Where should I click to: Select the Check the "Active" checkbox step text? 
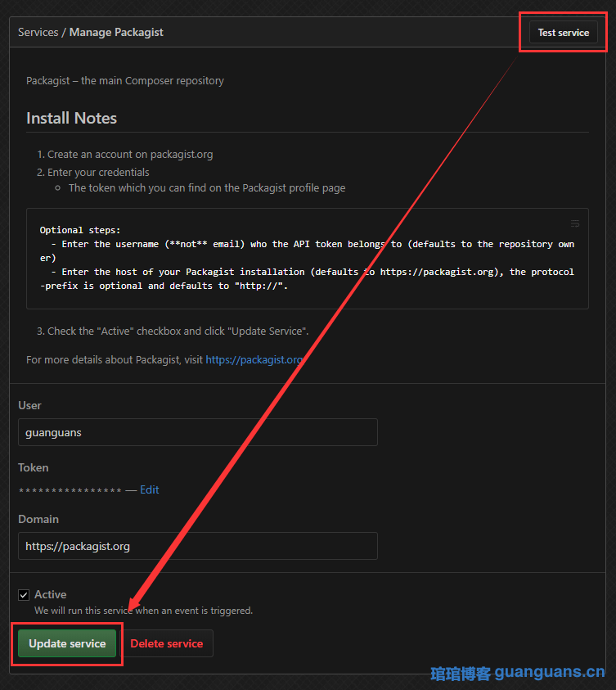coord(178,331)
